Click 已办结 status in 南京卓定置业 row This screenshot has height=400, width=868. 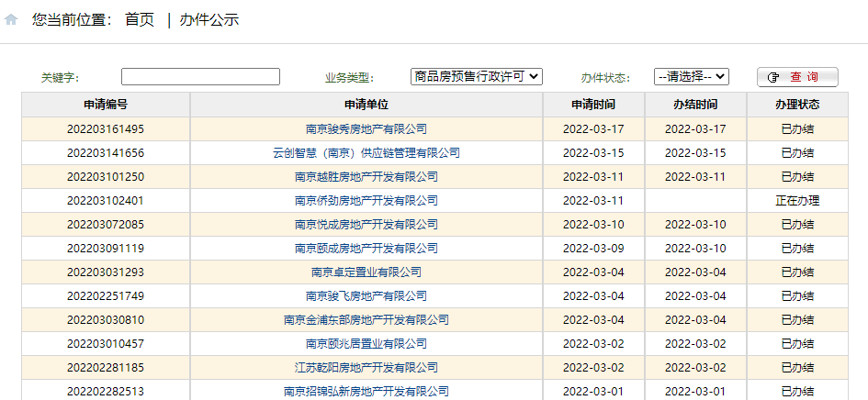(x=797, y=272)
